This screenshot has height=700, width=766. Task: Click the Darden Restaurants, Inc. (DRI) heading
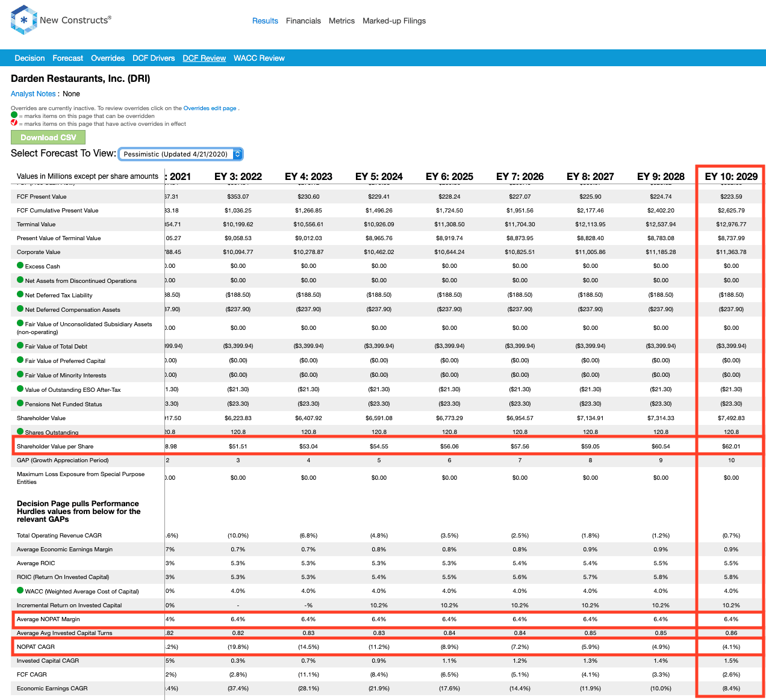pyautogui.click(x=81, y=78)
